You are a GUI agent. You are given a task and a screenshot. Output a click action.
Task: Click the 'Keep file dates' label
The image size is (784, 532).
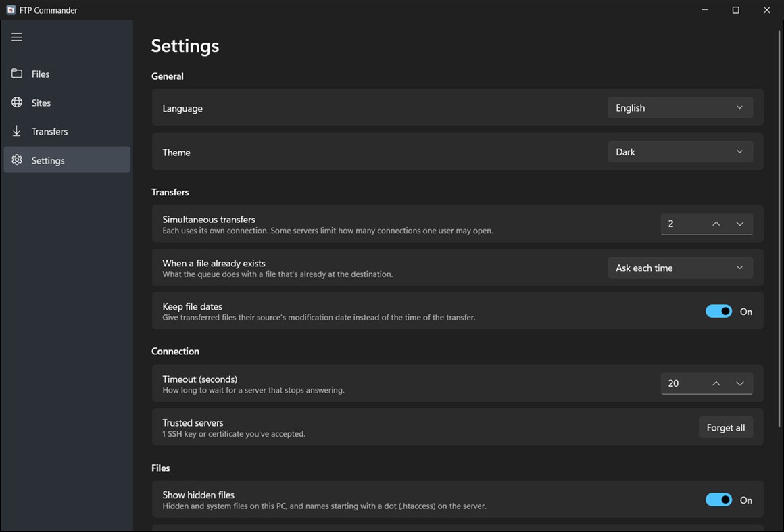click(x=192, y=306)
